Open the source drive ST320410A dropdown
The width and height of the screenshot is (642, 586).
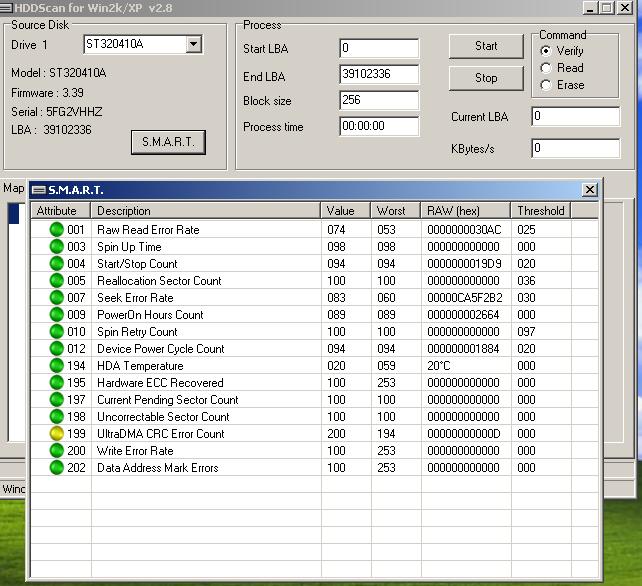click(x=193, y=44)
